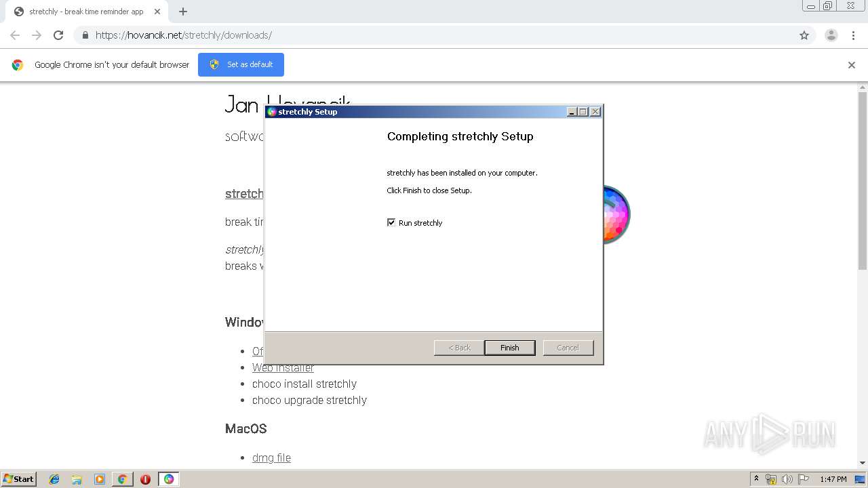Launch Internet Explorer from the taskbar
868x488 pixels.
coord(54,479)
